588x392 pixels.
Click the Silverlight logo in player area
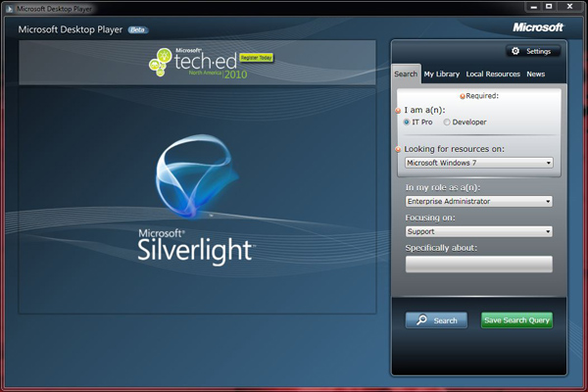tap(197, 199)
